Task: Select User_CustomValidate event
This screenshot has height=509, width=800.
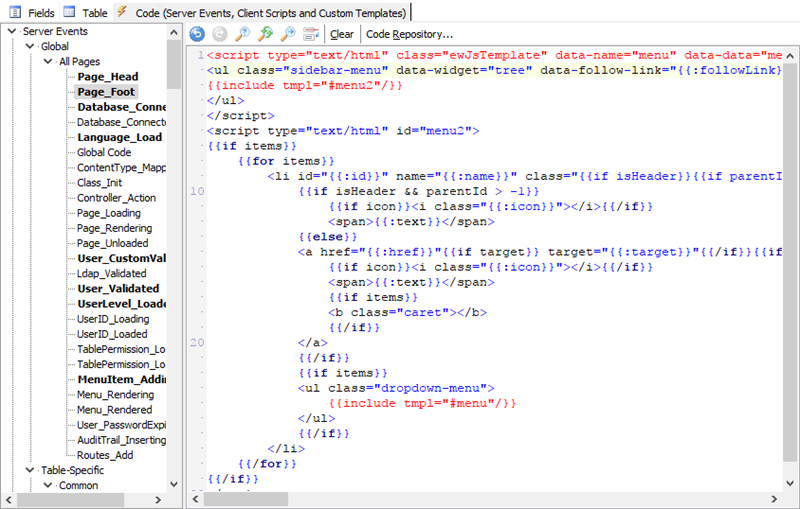Action: [x=121, y=259]
